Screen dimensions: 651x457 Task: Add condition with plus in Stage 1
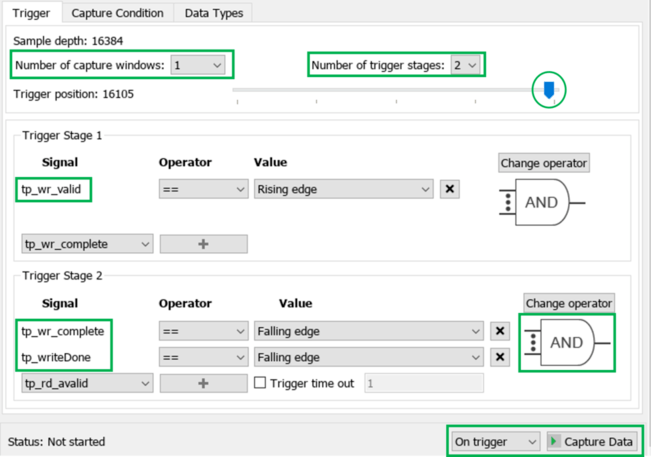[203, 244]
